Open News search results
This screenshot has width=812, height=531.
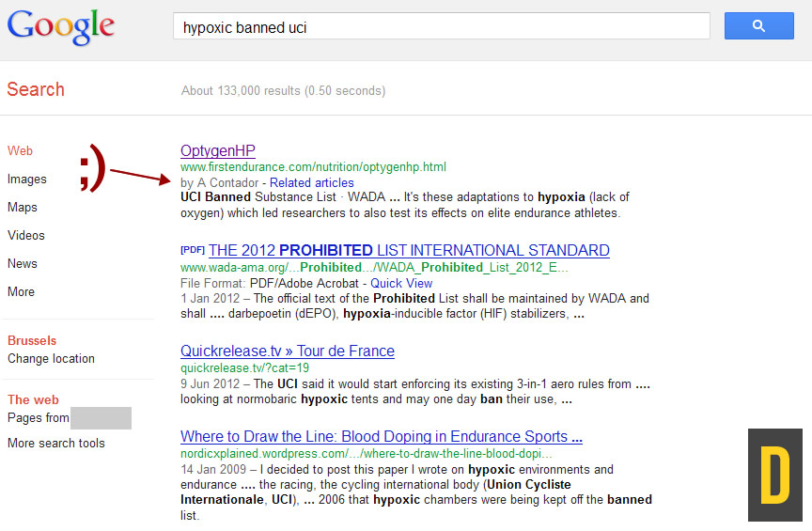click(23, 263)
